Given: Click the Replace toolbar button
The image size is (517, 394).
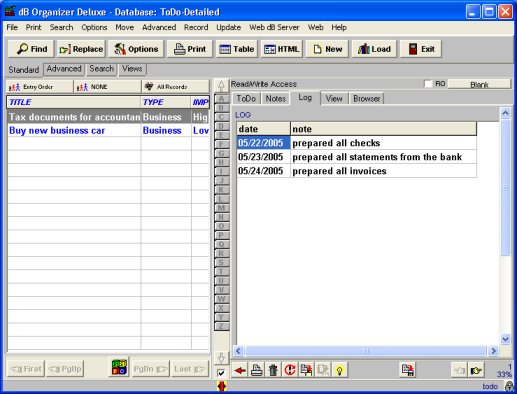Looking at the screenshot, I should (x=81, y=49).
